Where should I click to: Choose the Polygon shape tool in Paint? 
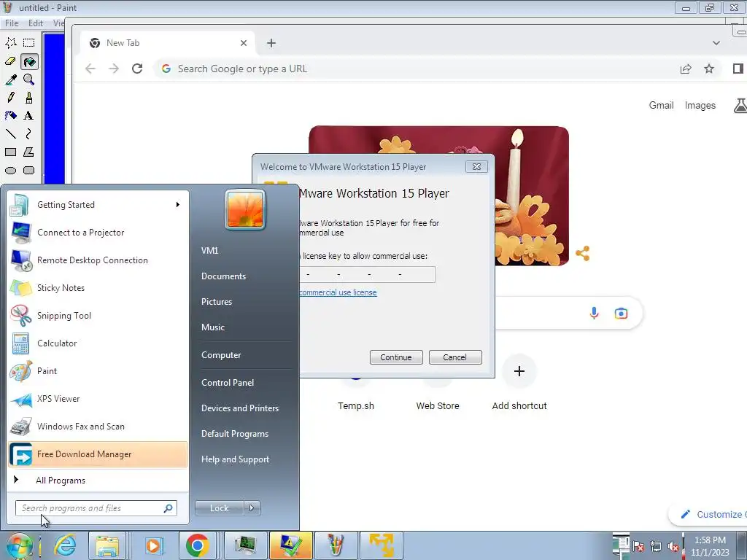28,152
